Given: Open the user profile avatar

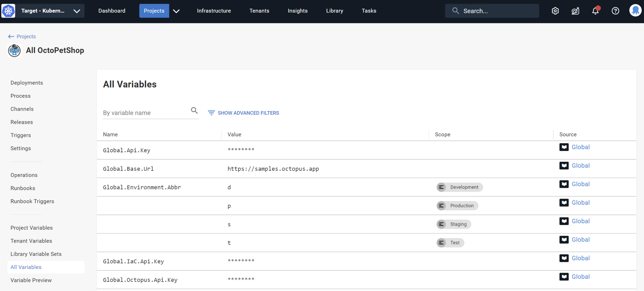Looking at the screenshot, I should click(x=635, y=11).
